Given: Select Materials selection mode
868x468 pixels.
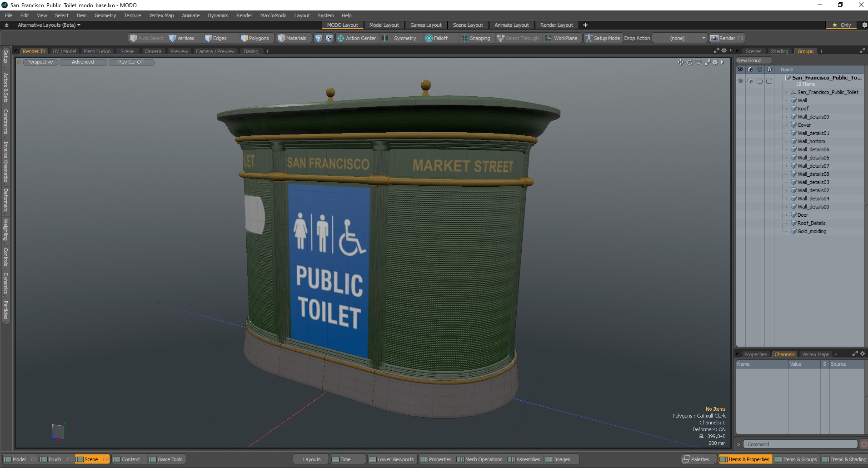Looking at the screenshot, I should click(292, 38).
